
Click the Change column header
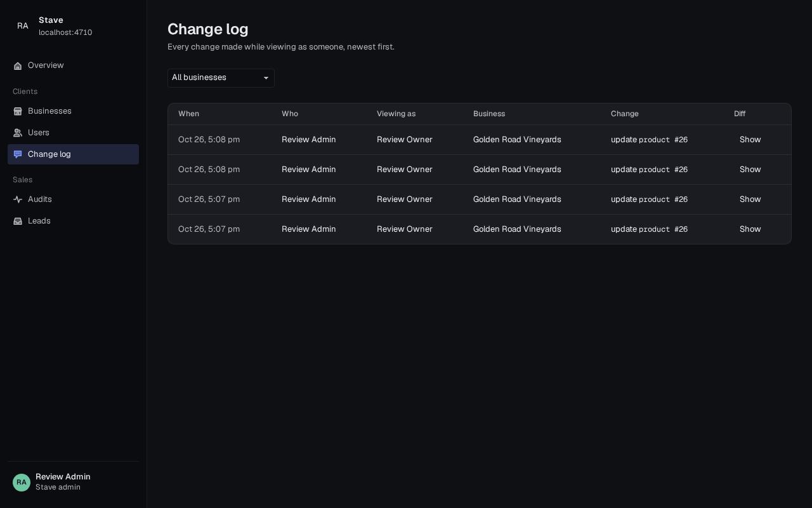pyautogui.click(x=625, y=114)
